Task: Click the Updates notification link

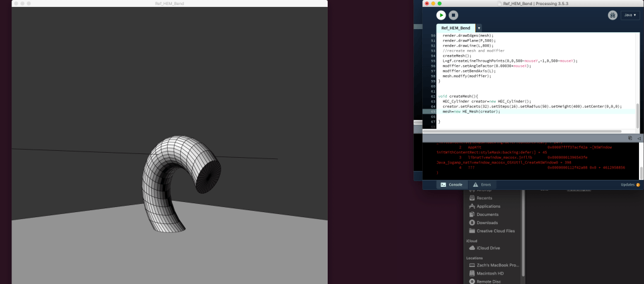Action: (x=630, y=184)
